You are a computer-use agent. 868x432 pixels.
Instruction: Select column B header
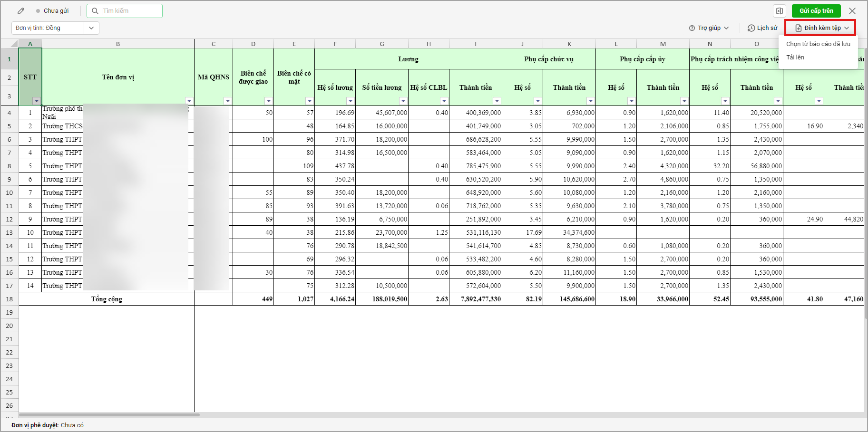(118, 44)
